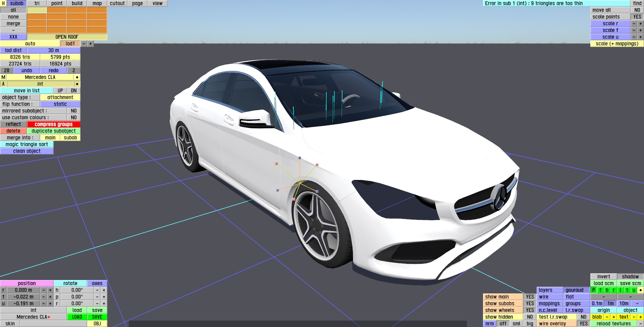
Task: Click the invert button
Action: tap(604, 277)
